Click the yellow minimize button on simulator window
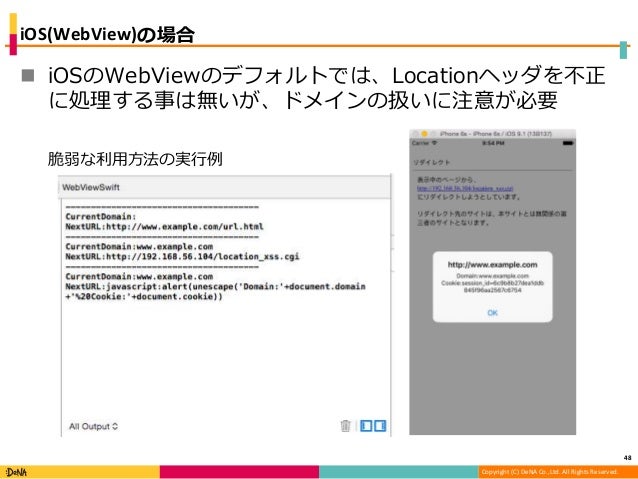638x479 pixels. pyautogui.click(x=424, y=133)
